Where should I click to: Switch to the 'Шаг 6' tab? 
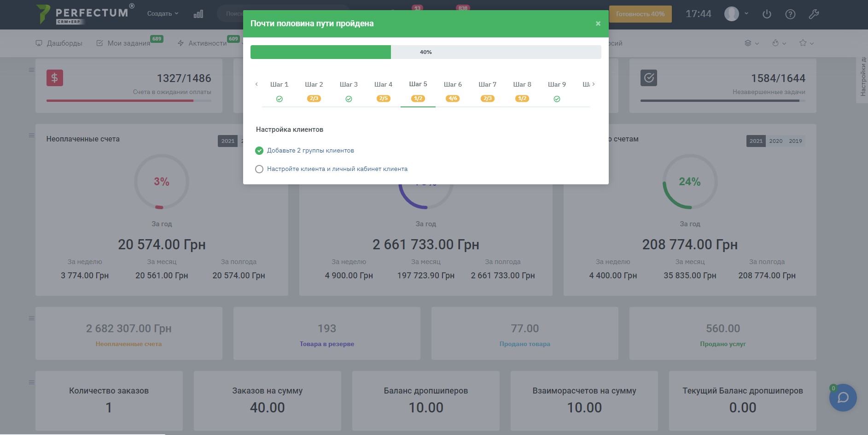point(453,85)
